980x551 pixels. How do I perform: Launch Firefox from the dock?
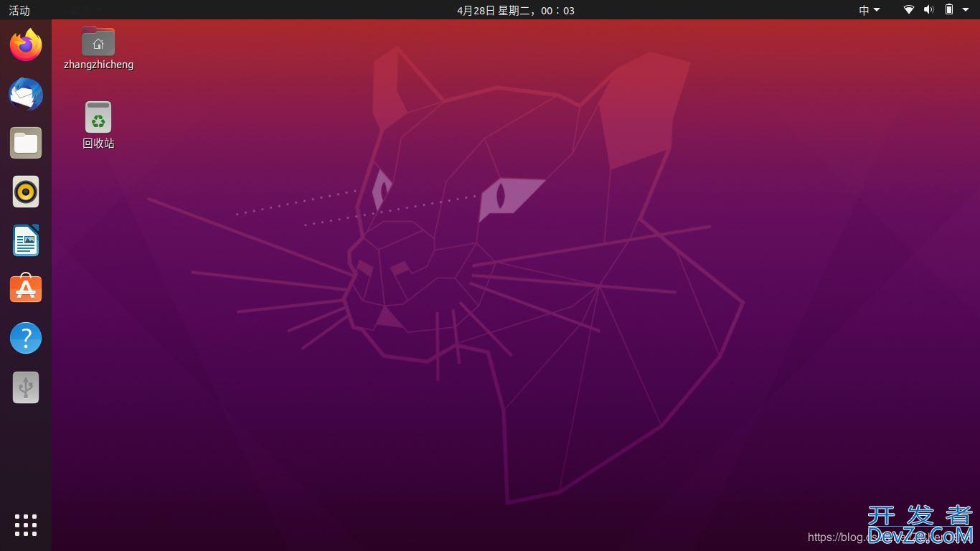tap(26, 45)
